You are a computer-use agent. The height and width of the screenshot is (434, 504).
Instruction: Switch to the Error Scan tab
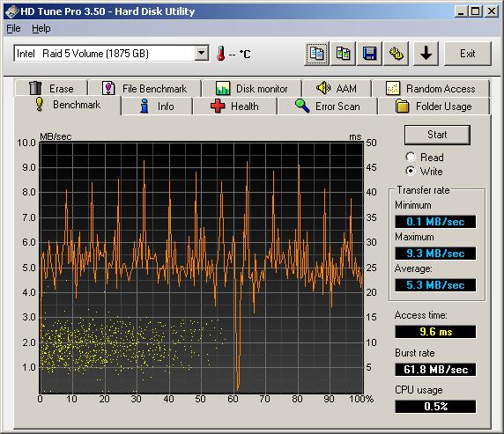(327, 106)
